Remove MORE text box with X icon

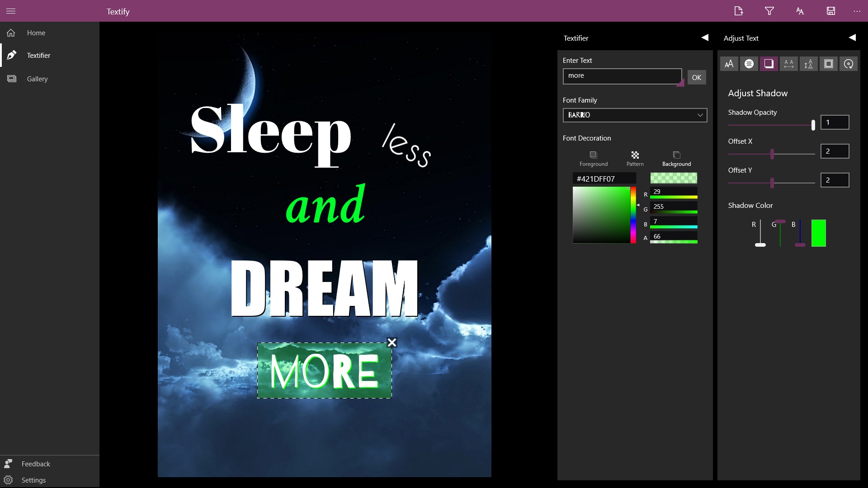392,343
